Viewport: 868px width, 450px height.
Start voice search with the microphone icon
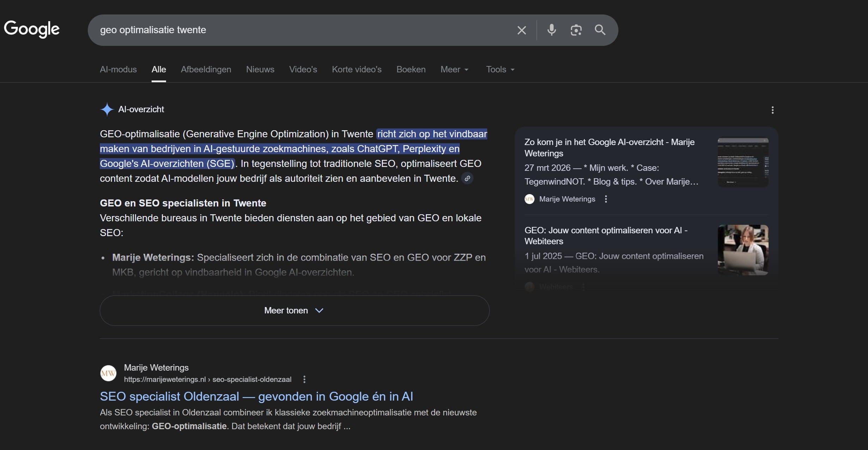click(x=551, y=30)
